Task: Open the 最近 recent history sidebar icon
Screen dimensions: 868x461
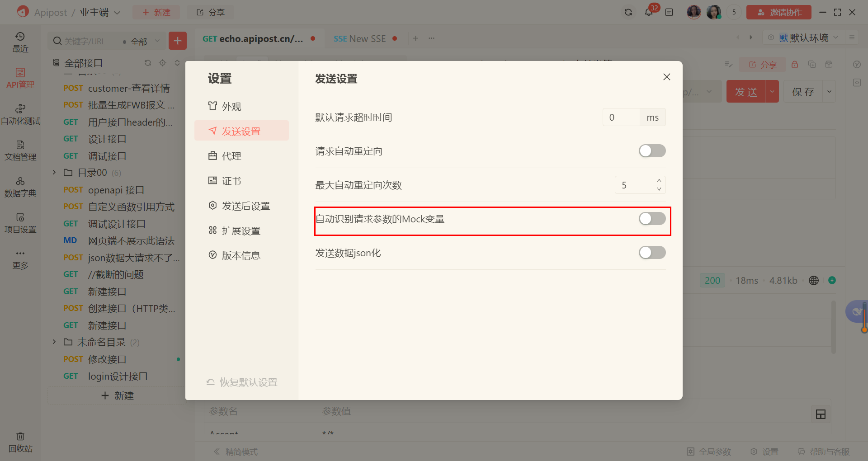Action: [20, 42]
